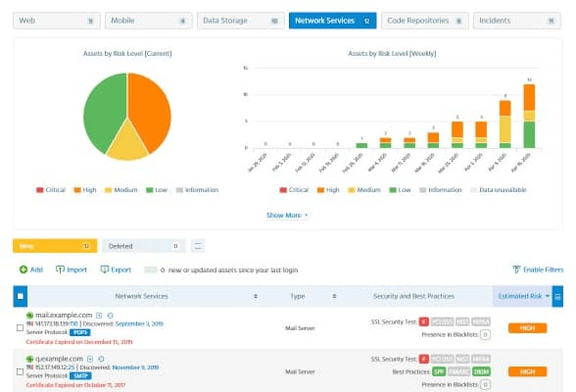Toggle Data unavailable in Weekly chart legend
This screenshot has height=392, width=576.
(499, 190)
